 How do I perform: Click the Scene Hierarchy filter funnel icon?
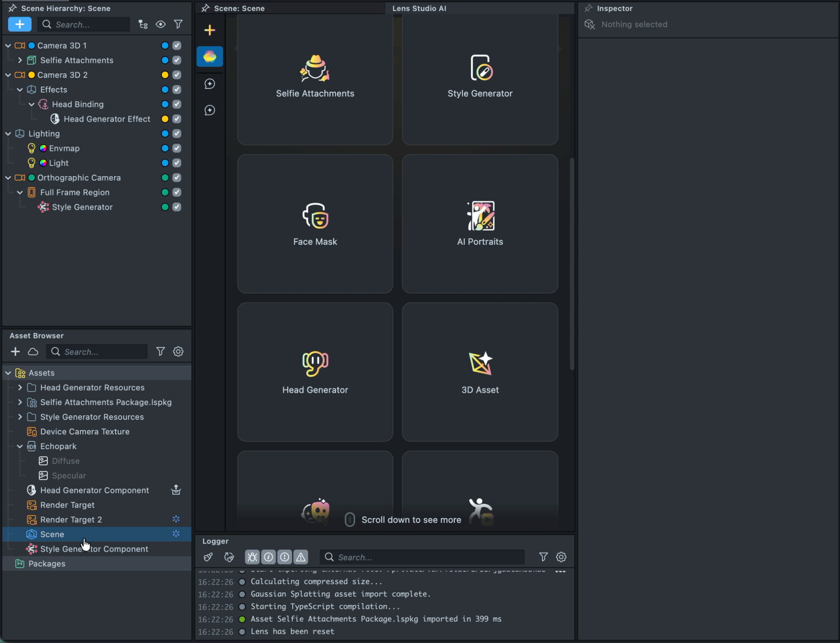coord(178,25)
